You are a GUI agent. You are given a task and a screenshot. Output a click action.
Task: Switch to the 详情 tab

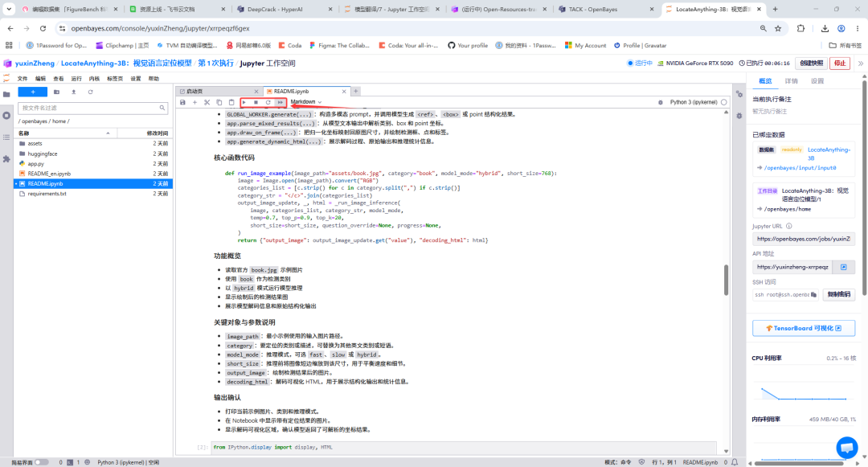(x=791, y=81)
